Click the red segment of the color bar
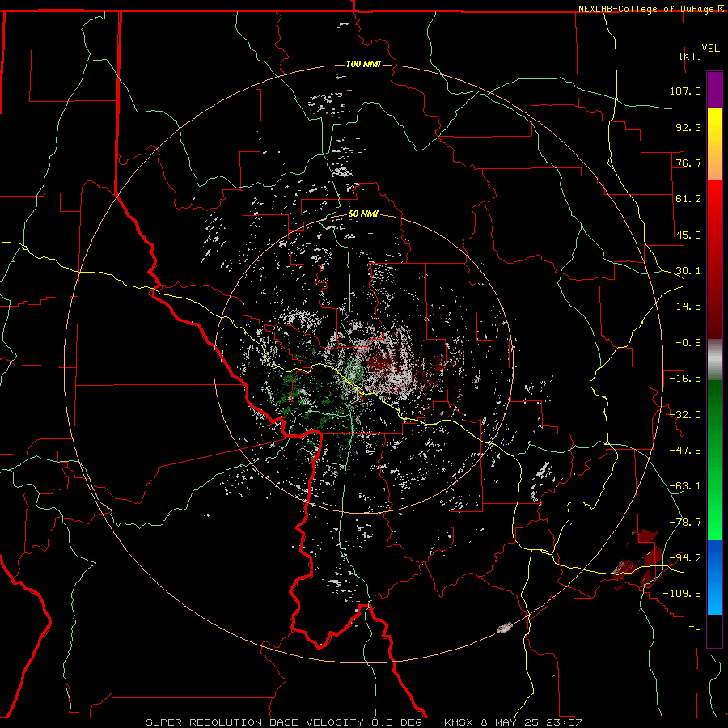Screen dimensions: 728x728 (714, 259)
